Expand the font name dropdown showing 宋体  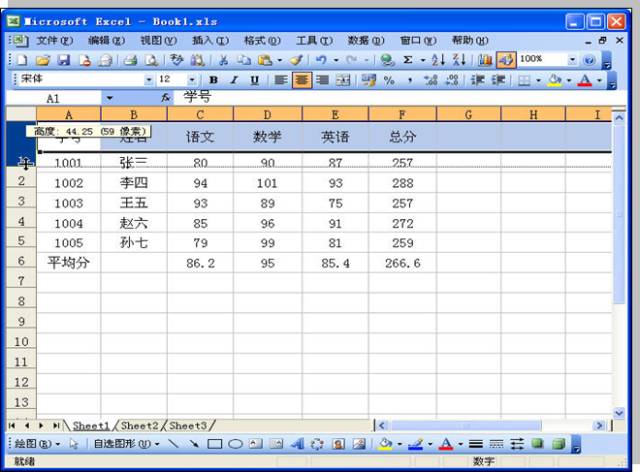coord(150,79)
